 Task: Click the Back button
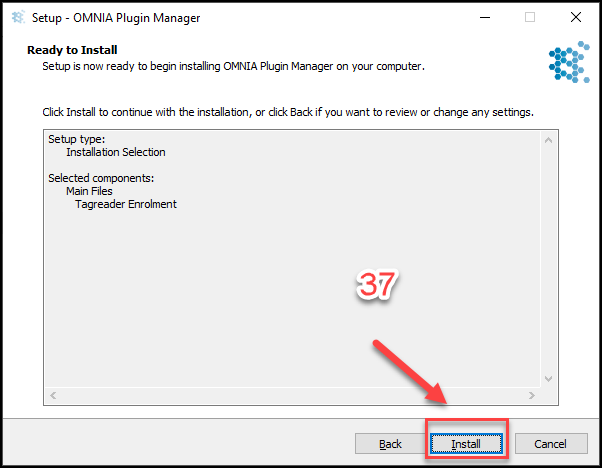tap(390, 444)
